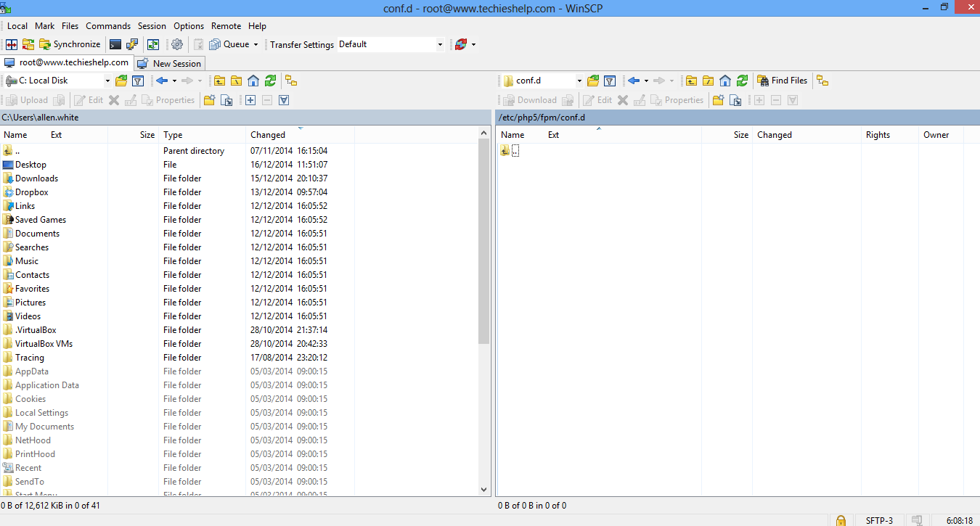Expand local back history dropdown arrow
980x526 pixels.
pos(174,81)
